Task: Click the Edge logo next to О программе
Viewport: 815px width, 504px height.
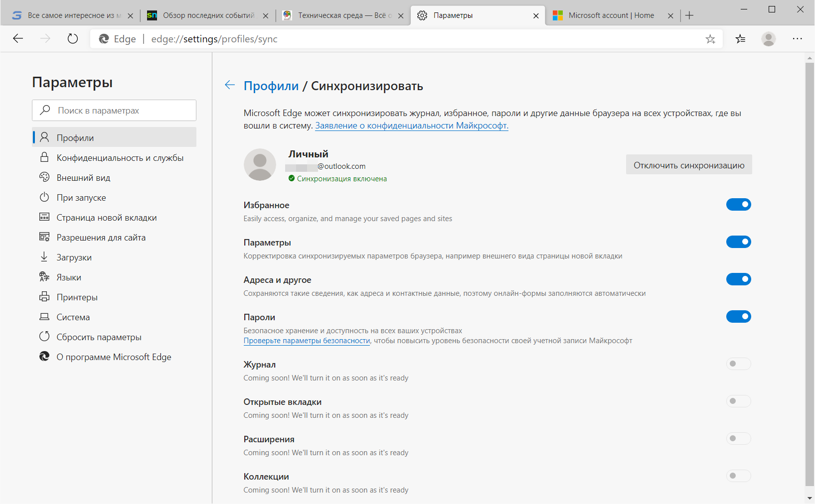Action: point(44,356)
